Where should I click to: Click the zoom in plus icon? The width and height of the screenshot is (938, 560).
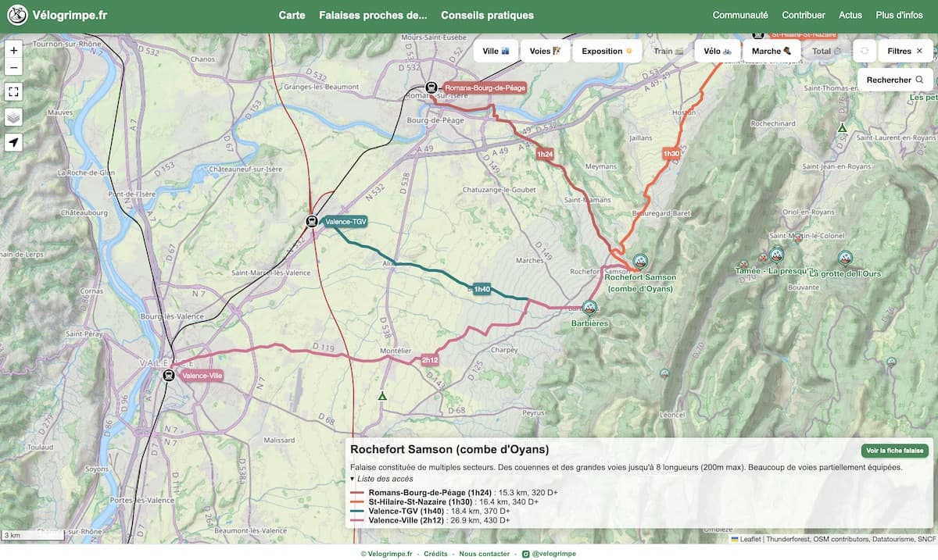(12, 50)
